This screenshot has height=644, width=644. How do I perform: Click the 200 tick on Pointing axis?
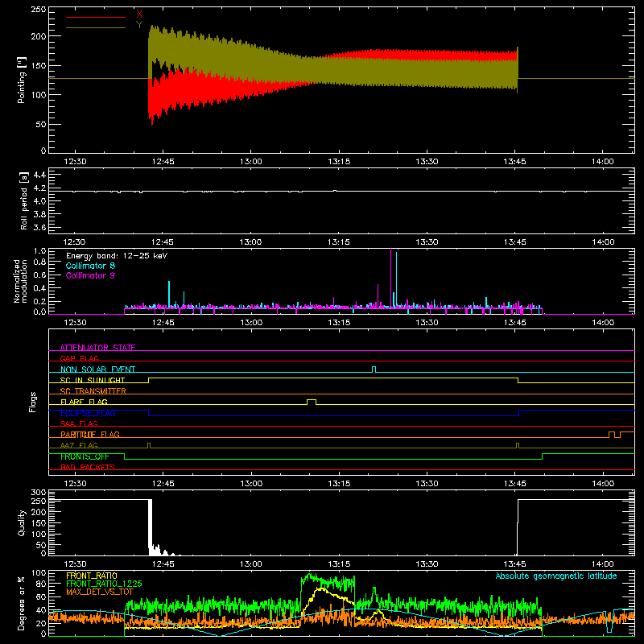tap(38, 36)
